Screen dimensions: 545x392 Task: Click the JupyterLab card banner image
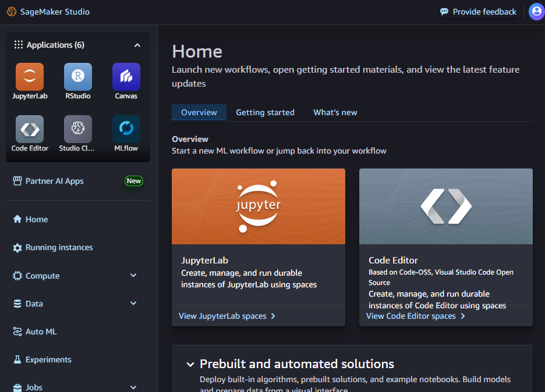coord(259,206)
